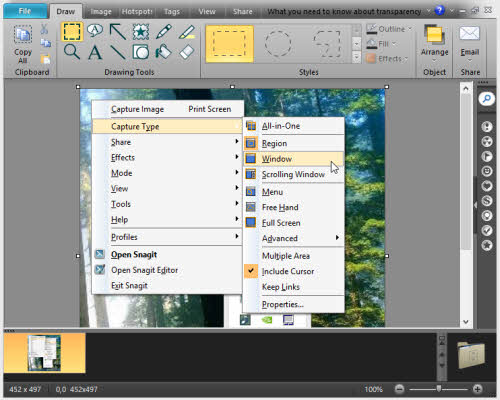Click the Copy icon in Clipboard group

tap(45, 43)
